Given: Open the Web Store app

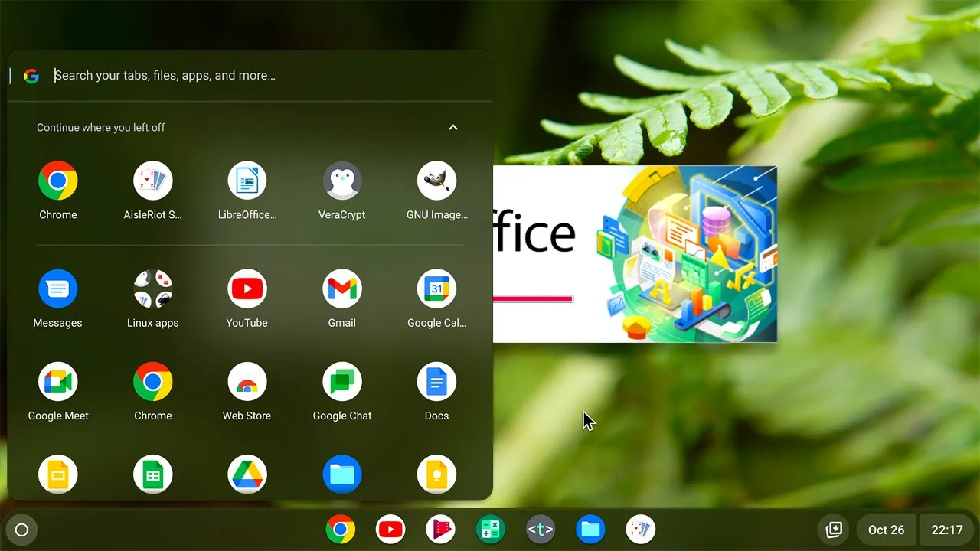Looking at the screenshot, I should (247, 382).
